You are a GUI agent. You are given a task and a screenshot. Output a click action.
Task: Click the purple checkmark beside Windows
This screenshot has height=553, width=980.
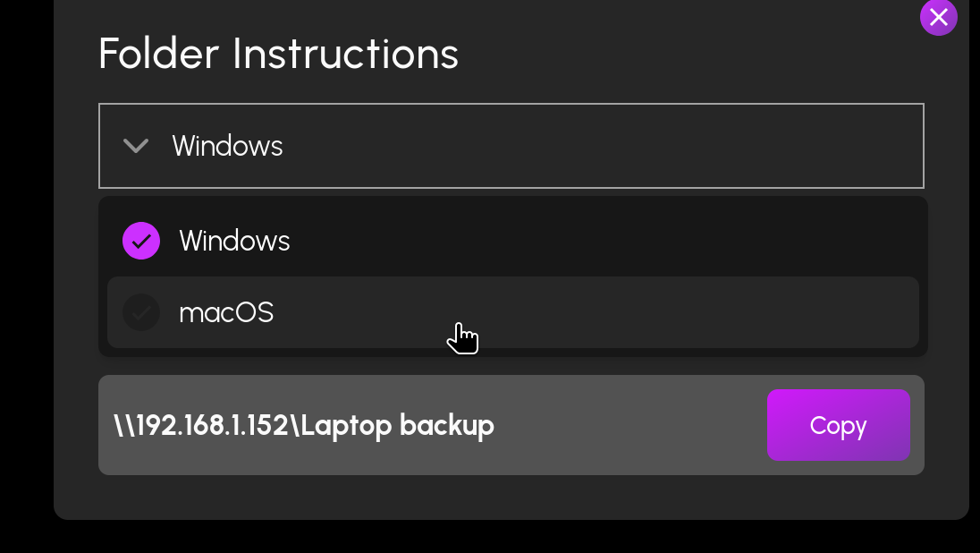tap(141, 241)
